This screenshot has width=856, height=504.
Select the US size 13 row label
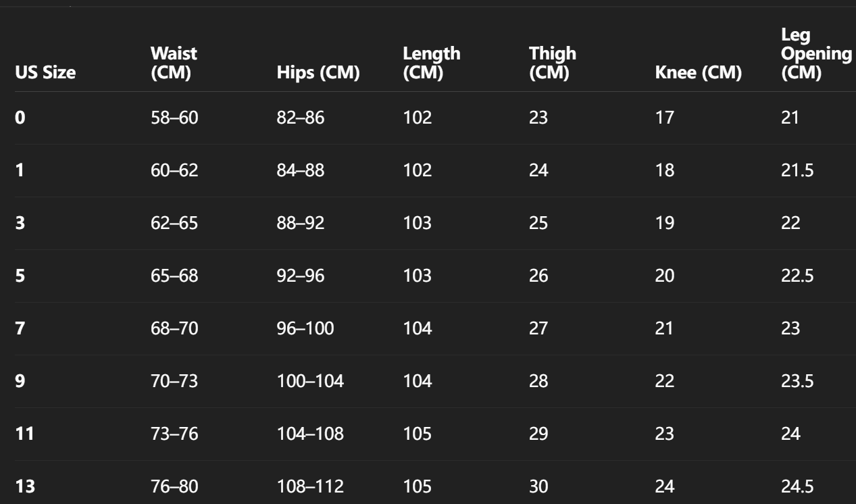(25, 486)
